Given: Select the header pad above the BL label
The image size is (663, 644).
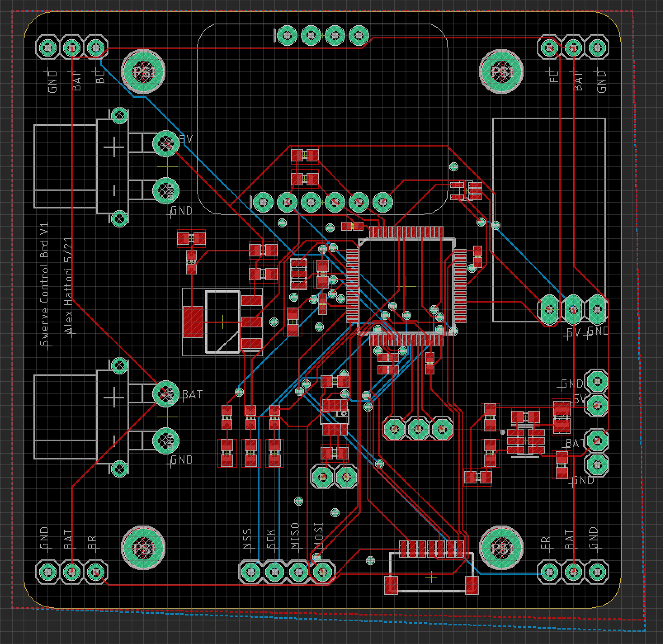Looking at the screenshot, I should click(96, 48).
